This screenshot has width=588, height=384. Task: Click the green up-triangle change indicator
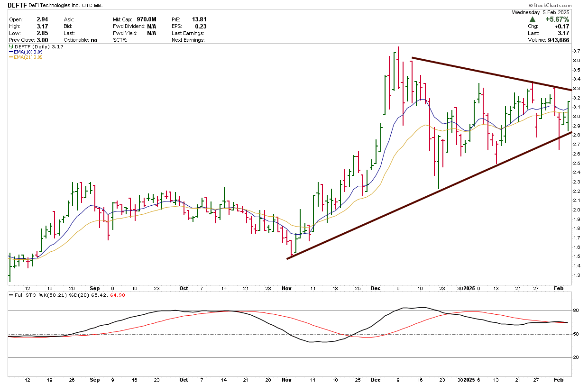(533, 19)
